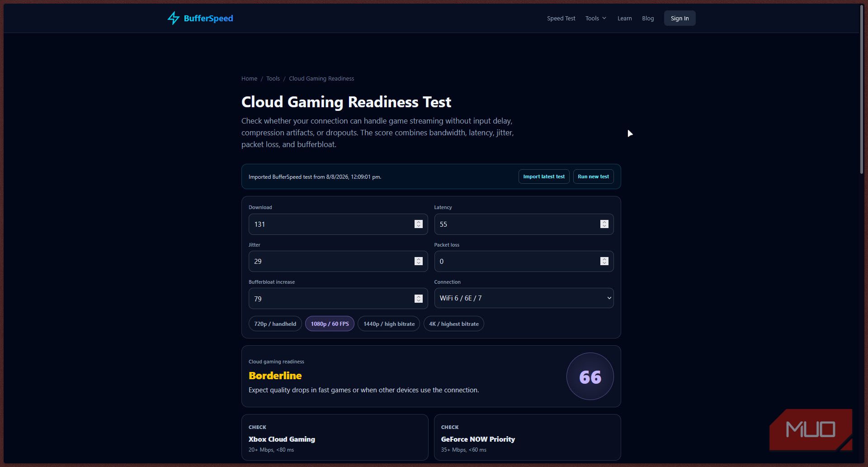The width and height of the screenshot is (868, 467).
Task: Focus the Latency input field
Action: [524, 224]
